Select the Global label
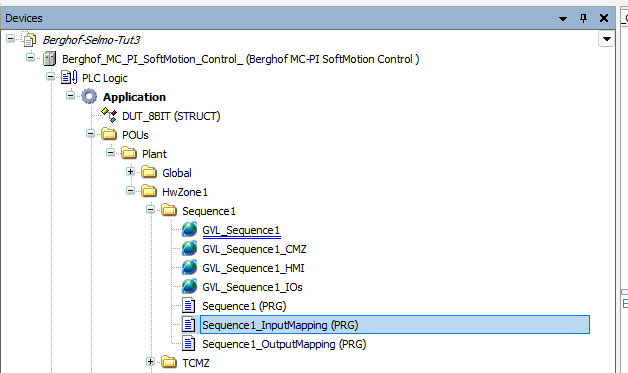Image resolution: width=628 pixels, height=373 pixels. click(177, 173)
